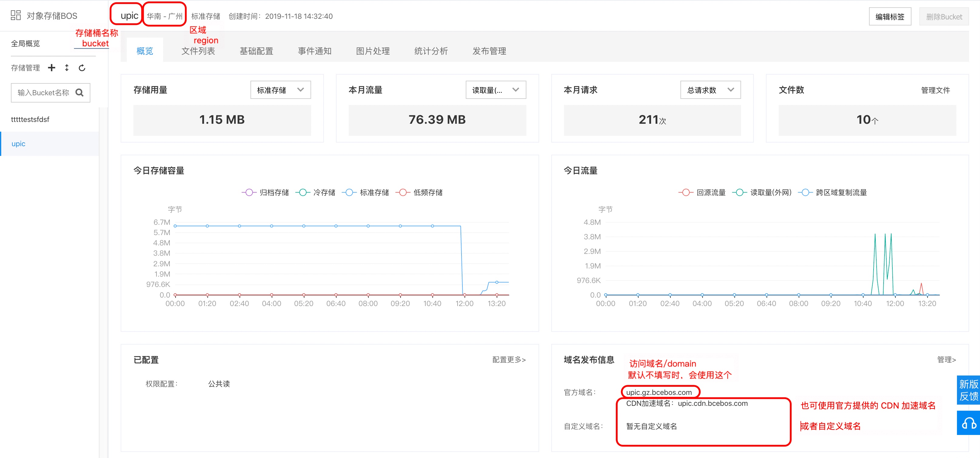The width and height of the screenshot is (980, 458).
Task: Open the 管理文件 link
Action: click(x=935, y=90)
